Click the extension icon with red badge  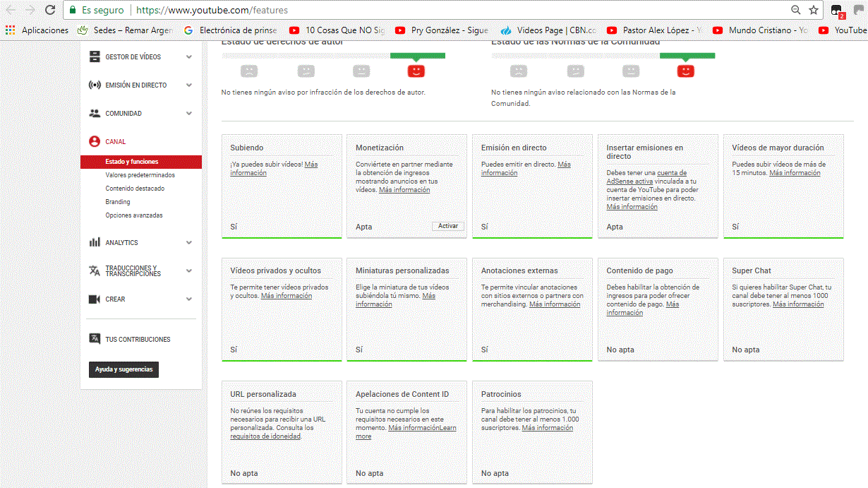[x=837, y=11]
